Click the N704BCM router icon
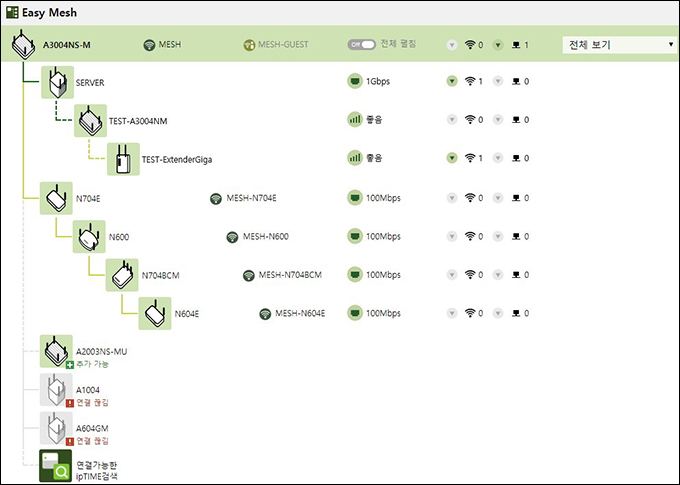Image resolution: width=680 pixels, height=485 pixels. [x=122, y=275]
